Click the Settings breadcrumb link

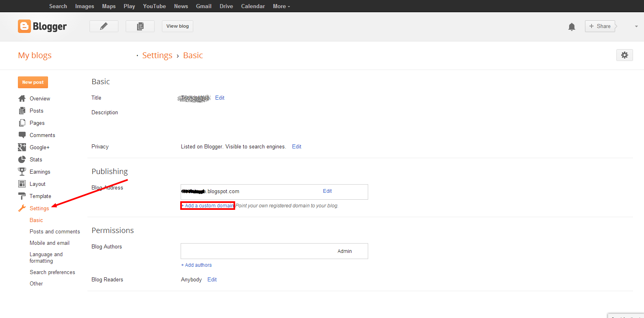157,55
